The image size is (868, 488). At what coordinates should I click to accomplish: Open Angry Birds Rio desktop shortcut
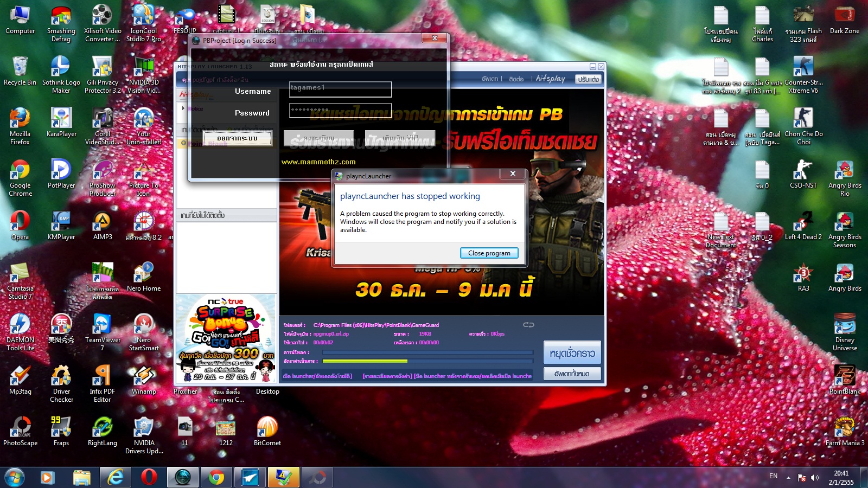pyautogui.click(x=845, y=178)
